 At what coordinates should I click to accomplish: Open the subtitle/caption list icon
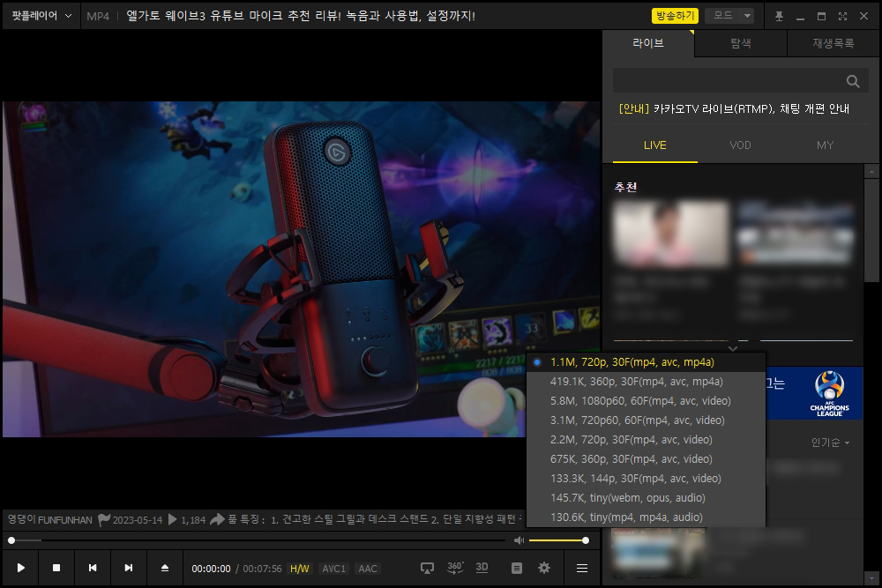[516, 569]
